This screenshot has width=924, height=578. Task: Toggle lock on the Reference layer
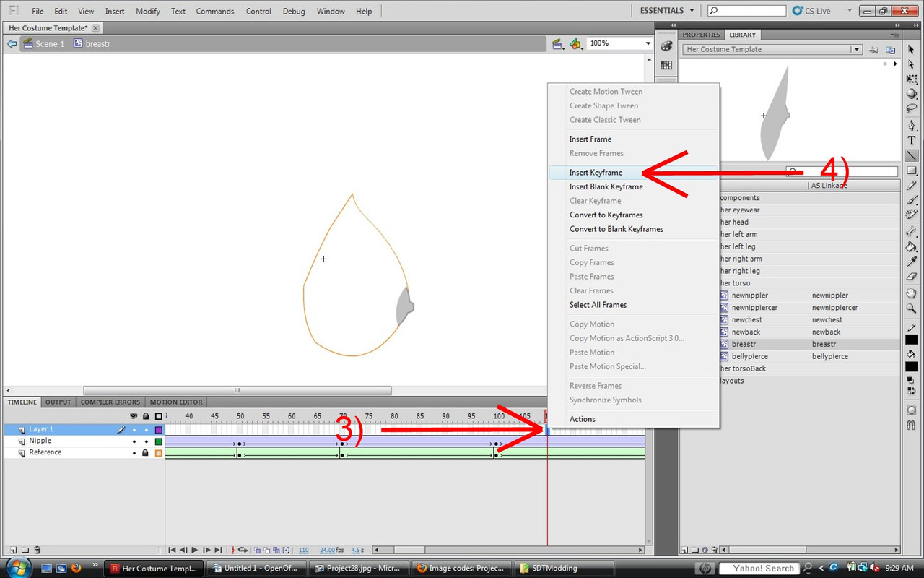(146, 453)
